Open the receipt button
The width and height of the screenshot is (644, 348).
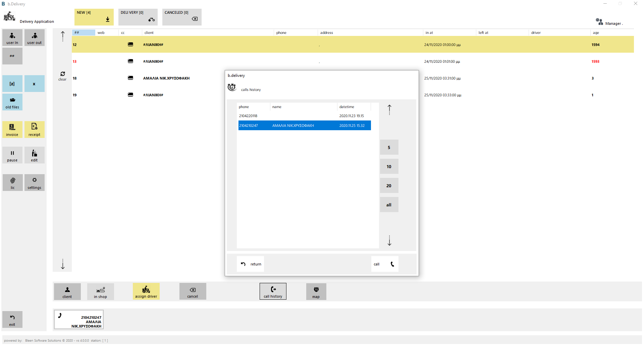pos(35,130)
